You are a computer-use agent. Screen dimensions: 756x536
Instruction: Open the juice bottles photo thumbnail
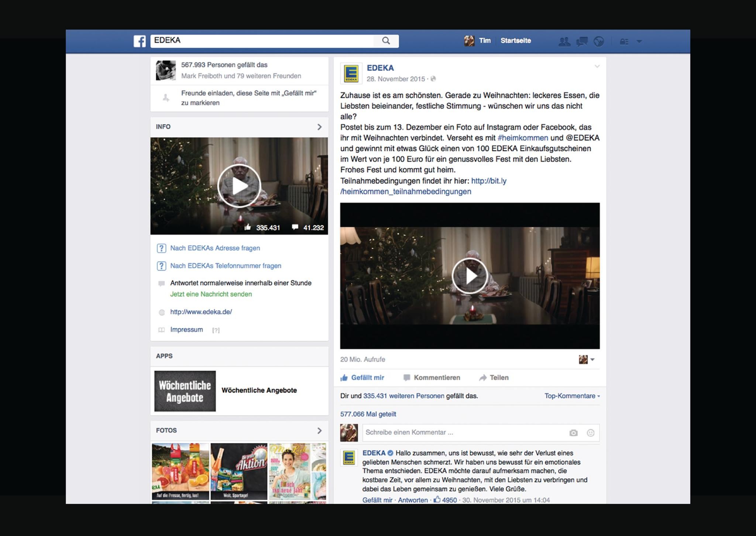click(x=181, y=472)
